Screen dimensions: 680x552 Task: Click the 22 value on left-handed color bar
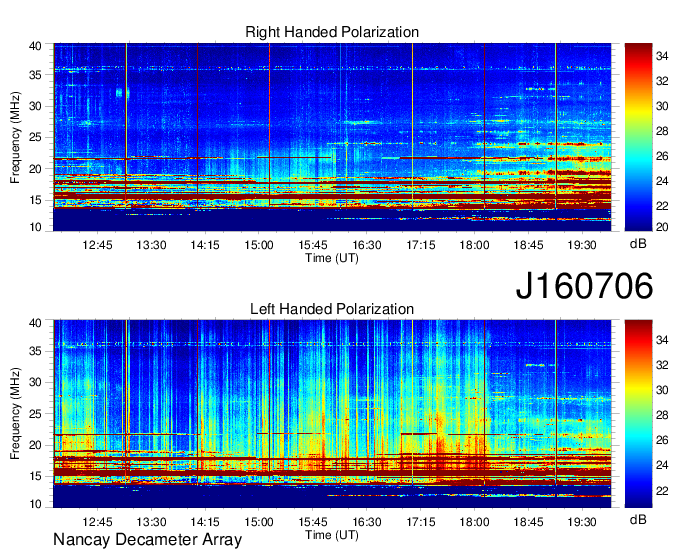pos(662,490)
